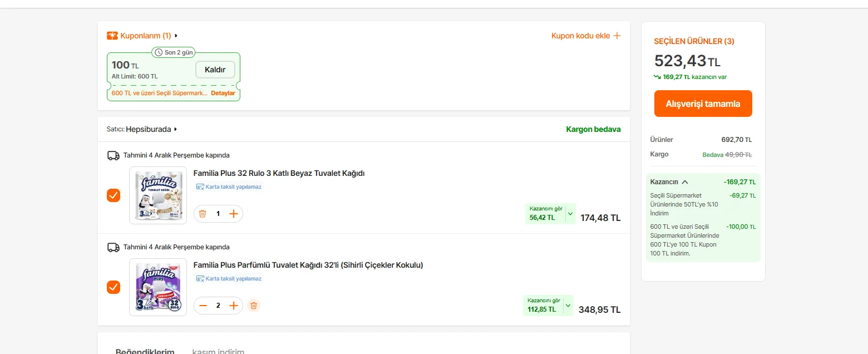Click the trash icon for Familia Plus 32 Rulo
Viewport: 868px width, 354px height.
tap(203, 214)
